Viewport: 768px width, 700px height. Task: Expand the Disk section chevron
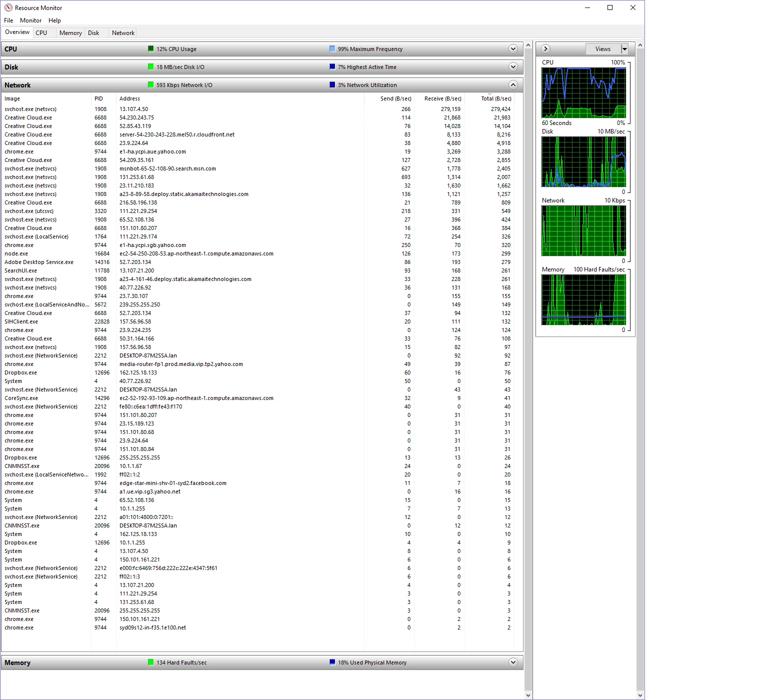[513, 66]
